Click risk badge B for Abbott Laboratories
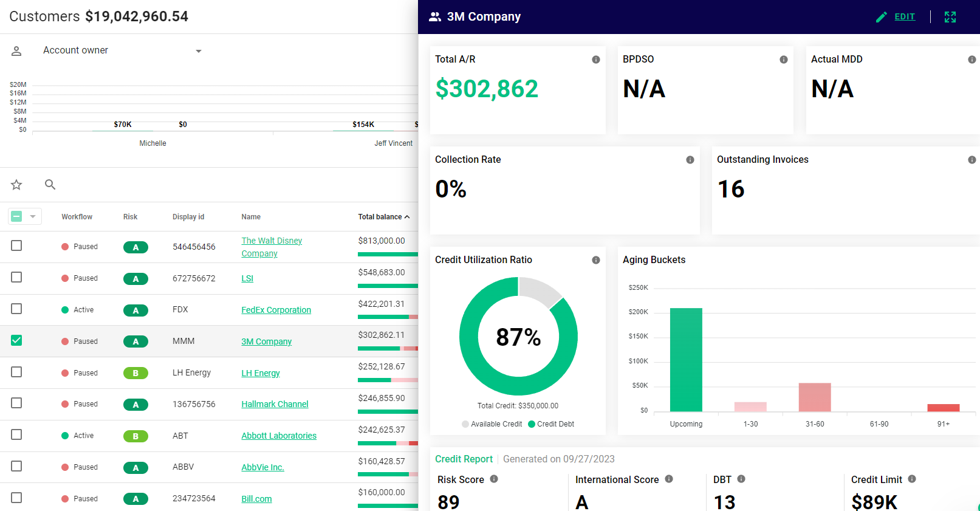The image size is (980, 511). pyautogui.click(x=135, y=436)
